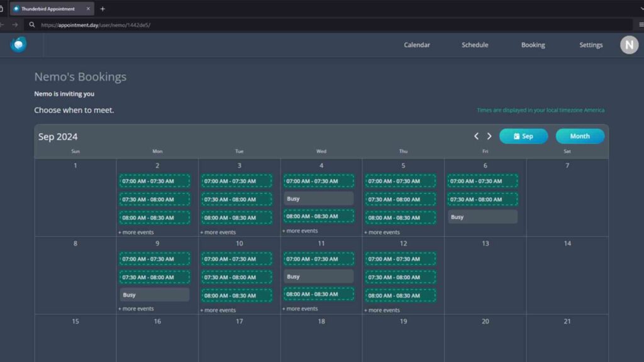Click day number 20 in the calendar

tap(486, 321)
